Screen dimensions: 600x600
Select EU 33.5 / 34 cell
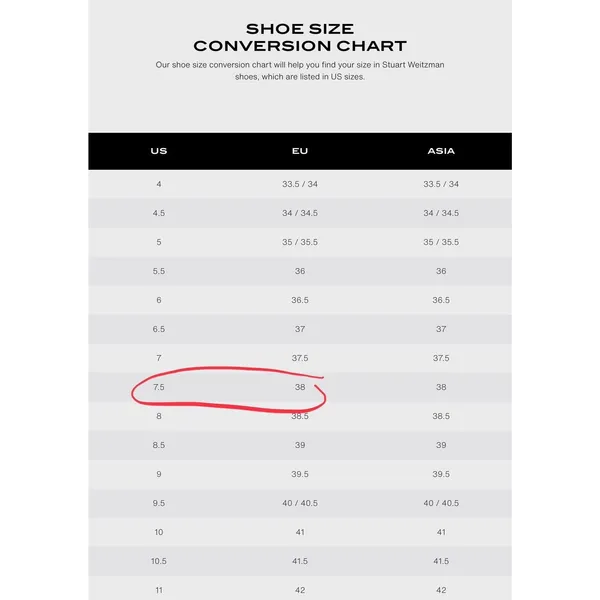(300, 184)
